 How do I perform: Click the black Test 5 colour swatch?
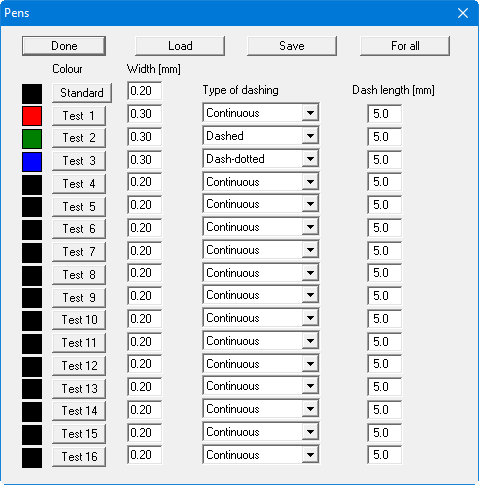(32, 207)
